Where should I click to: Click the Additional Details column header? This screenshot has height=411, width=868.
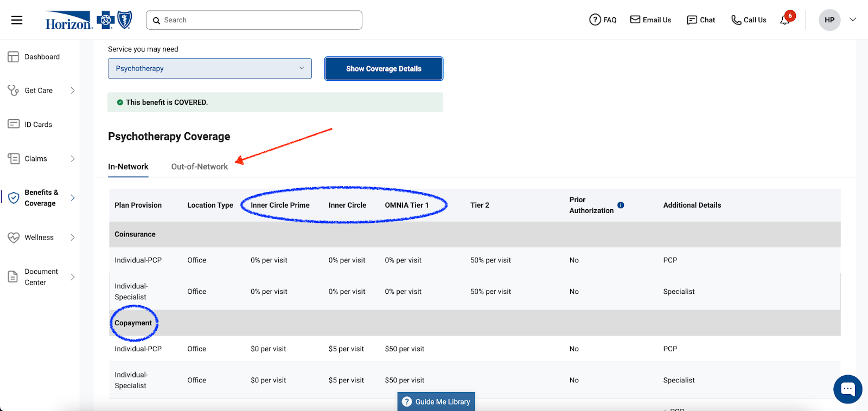[x=692, y=206]
